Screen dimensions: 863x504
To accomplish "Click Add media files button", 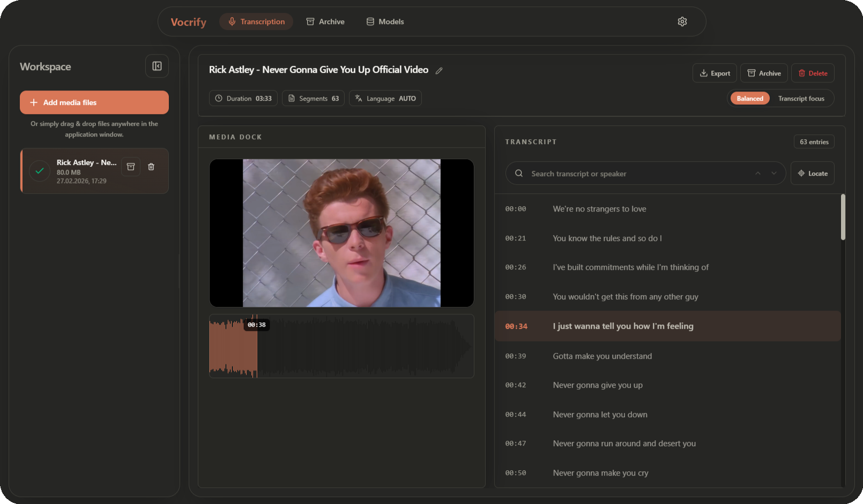I will (x=94, y=102).
